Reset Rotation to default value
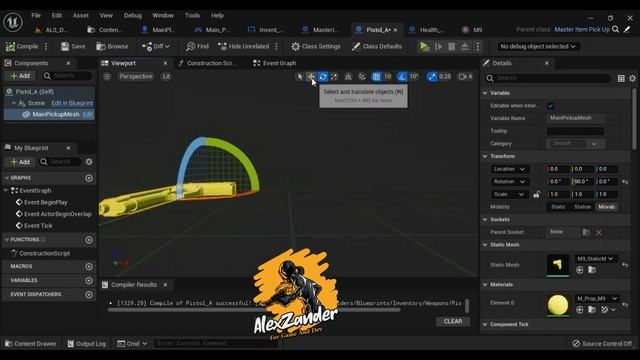Viewport: 640px width, 360px height. coord(625,182)
